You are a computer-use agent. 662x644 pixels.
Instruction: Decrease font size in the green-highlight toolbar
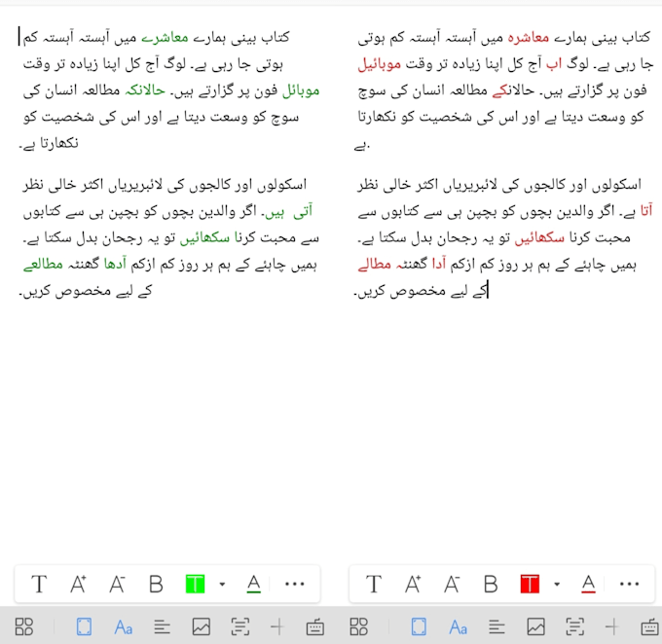pos(117,584)
